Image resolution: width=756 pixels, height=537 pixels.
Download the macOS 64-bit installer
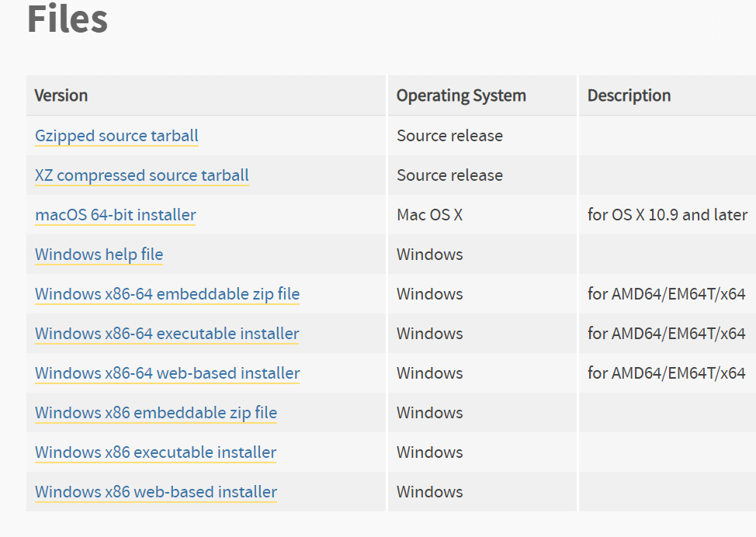point(115,214)
